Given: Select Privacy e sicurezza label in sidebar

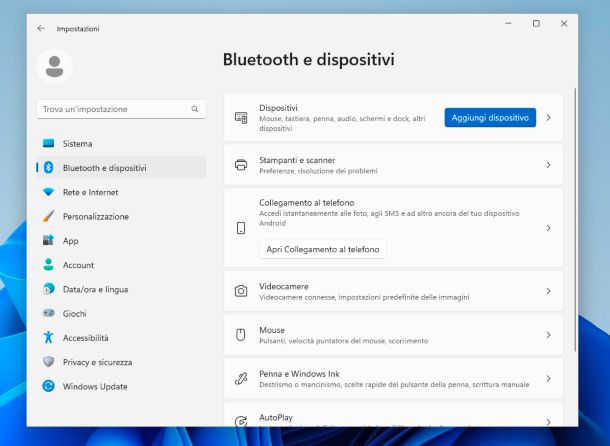Looking at the screenshot, I should pos(98,362).
